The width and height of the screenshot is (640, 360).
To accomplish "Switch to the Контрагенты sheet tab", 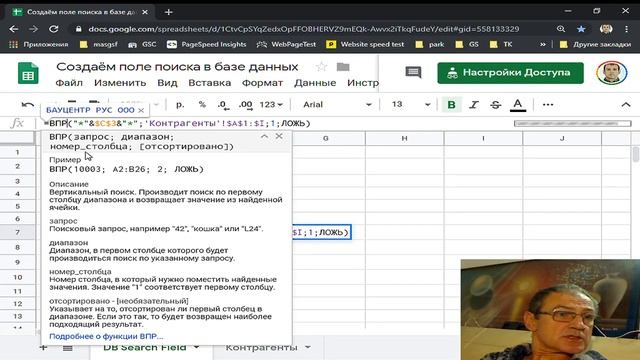I will (x=261, y=347).
